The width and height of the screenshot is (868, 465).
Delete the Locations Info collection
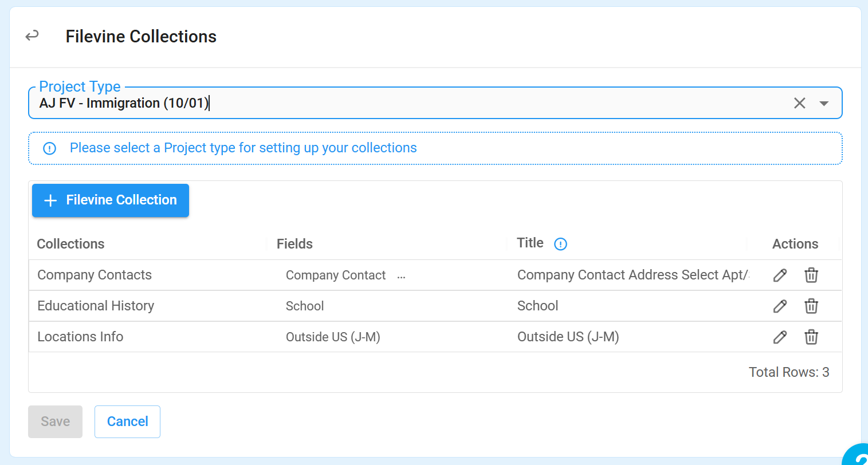[811, 337]
